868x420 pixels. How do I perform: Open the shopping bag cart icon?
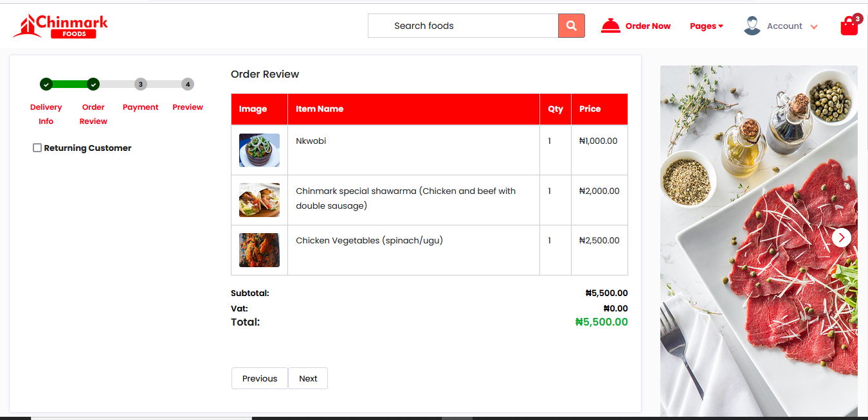[849, 26]
